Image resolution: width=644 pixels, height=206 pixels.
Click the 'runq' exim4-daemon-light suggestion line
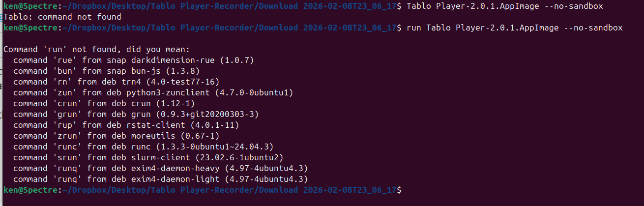point(160,179)
